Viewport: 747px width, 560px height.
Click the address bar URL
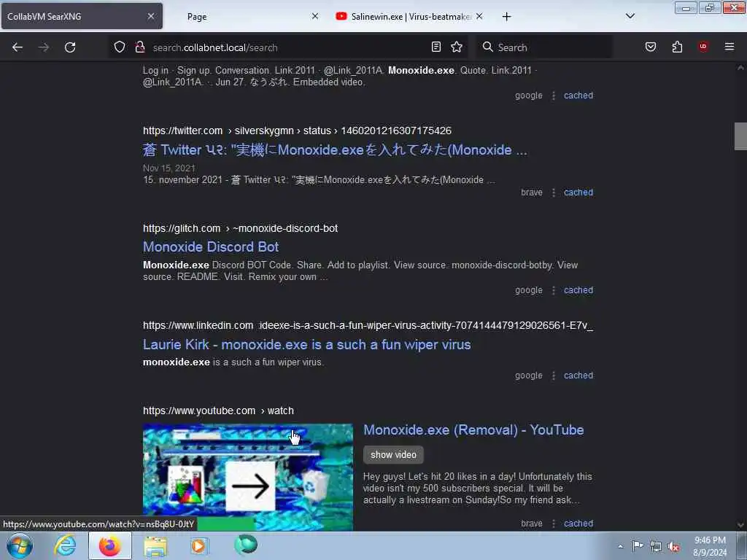(x=215, y=47)
